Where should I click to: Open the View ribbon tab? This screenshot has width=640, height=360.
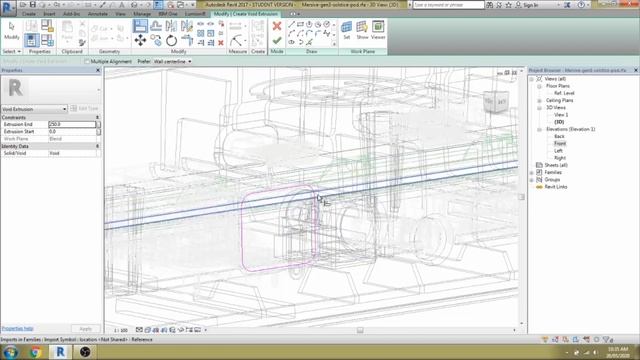(x=120, y=14)
